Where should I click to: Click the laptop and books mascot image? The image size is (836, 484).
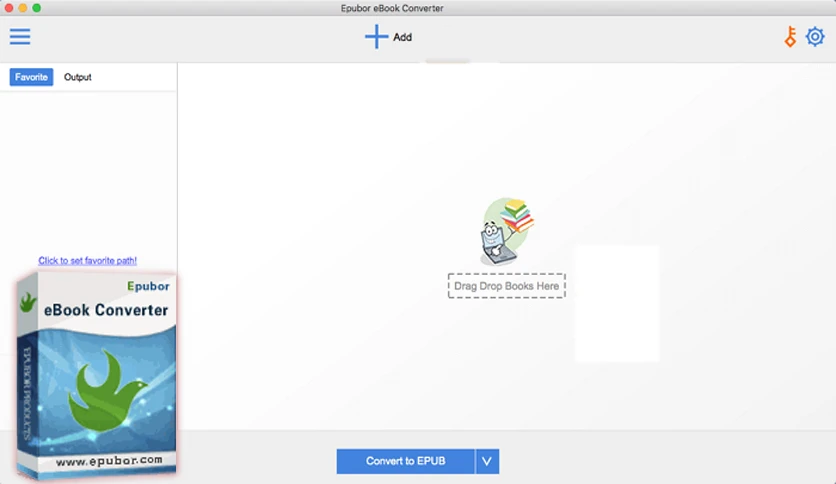pyautogui.click(x=507, y=231)
